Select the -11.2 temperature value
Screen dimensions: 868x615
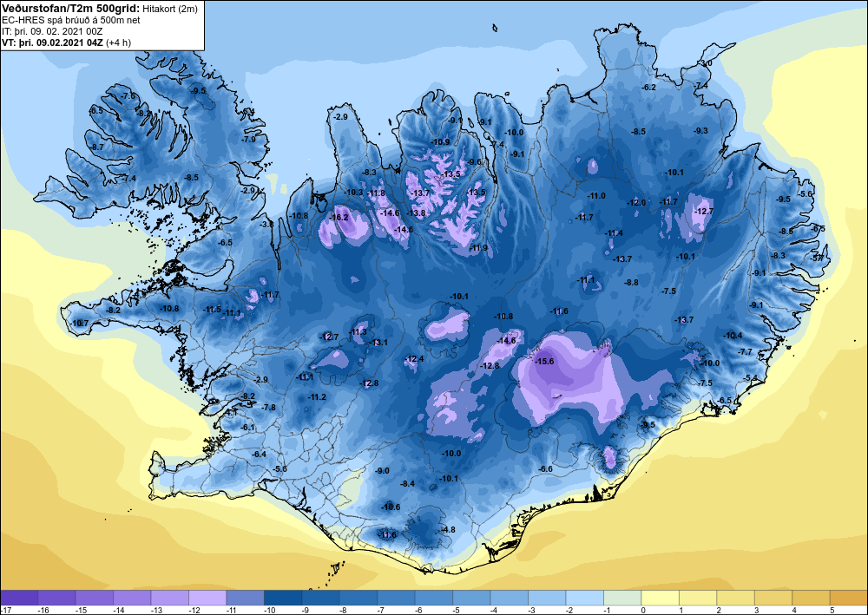coord(317,397)
